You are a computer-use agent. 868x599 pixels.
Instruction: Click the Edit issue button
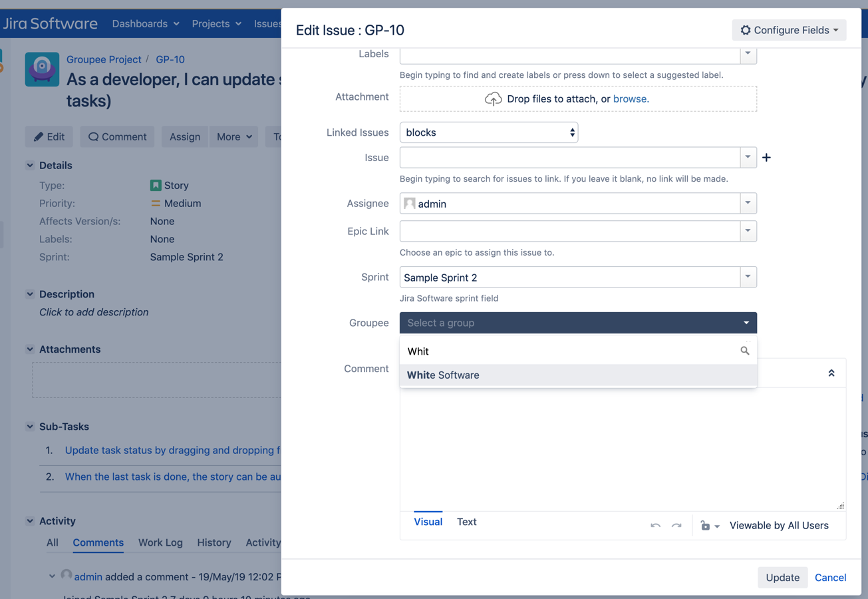pos(49,136)
